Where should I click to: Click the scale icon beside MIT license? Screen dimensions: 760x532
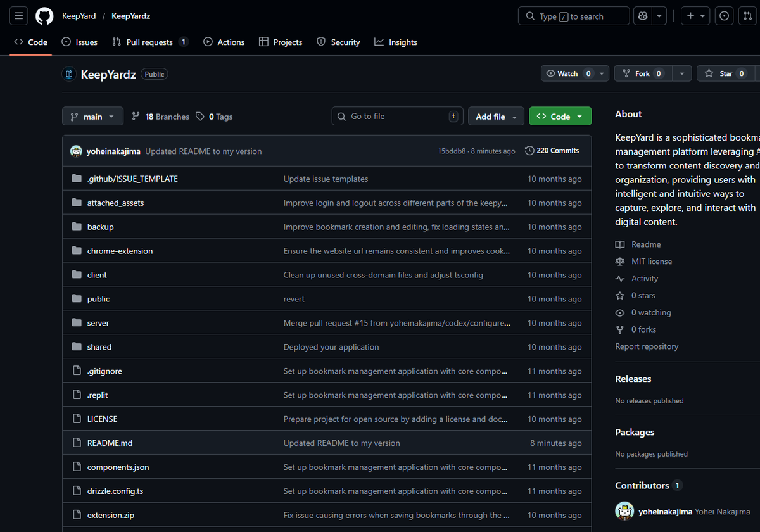coord(620,262)
